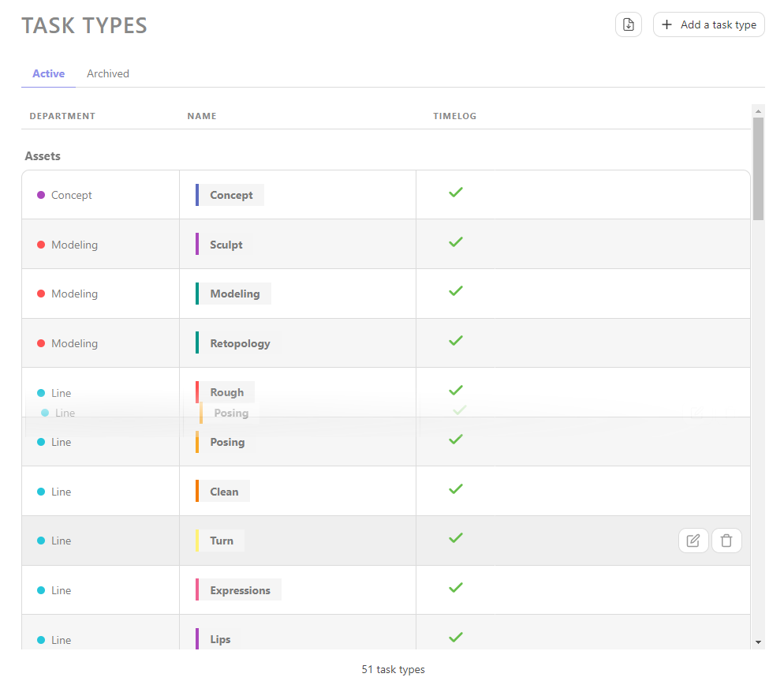
Task: Click the timelog checkmark in Sculpt row
Action: click(456, 241)
